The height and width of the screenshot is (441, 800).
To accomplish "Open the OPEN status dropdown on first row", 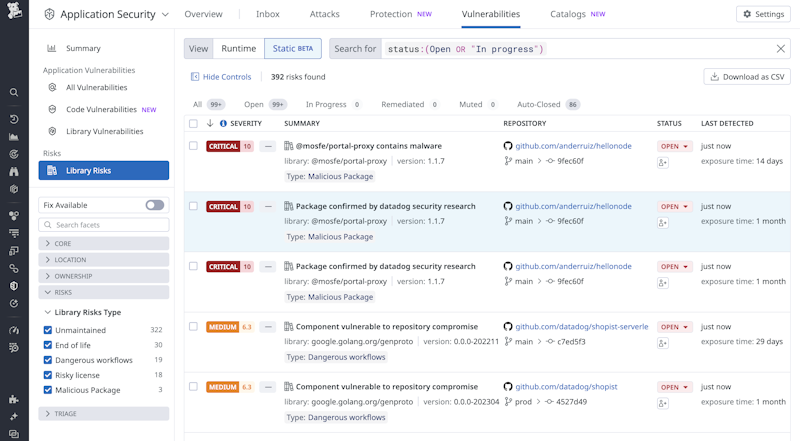I will 674,146.
